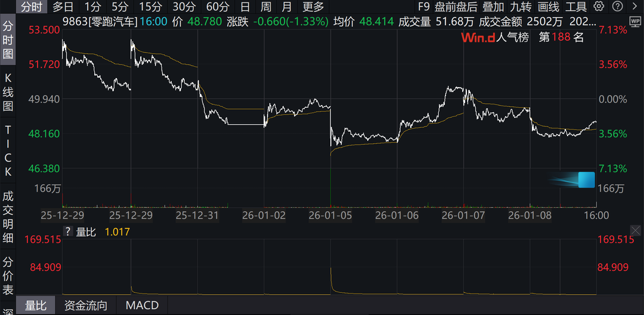Viewport: 644px width, 315px height.
Task: Click the F9 deep data button
Action: point(423,7)
